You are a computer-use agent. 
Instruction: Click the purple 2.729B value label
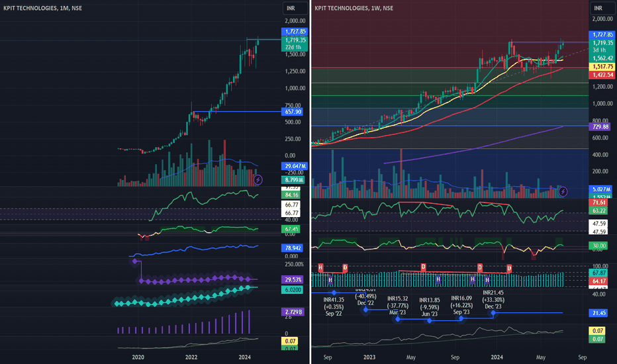tap(293, 312)
